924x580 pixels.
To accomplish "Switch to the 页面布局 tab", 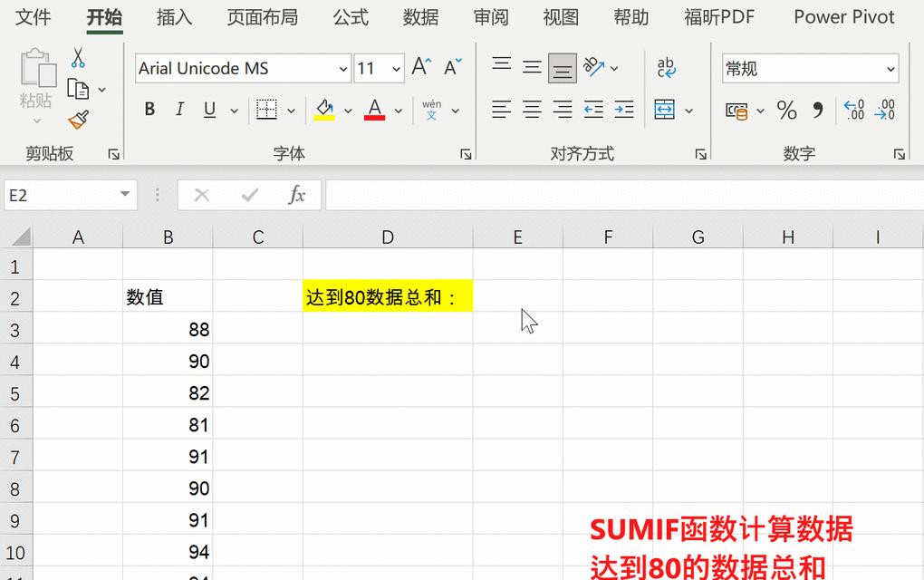I will tap(262, 17).
